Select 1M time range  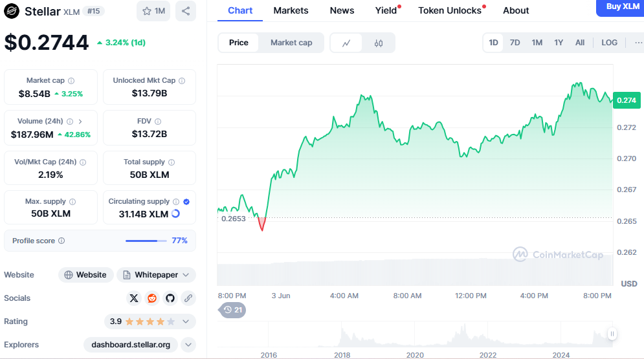click(x=537, y=43)
